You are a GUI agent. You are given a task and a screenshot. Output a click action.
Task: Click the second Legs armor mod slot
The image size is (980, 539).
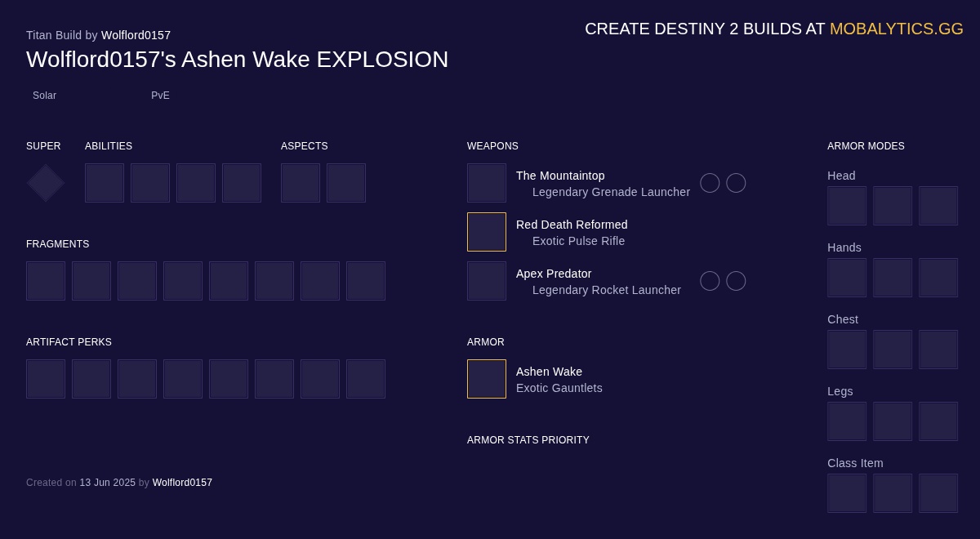coord(893,421)
